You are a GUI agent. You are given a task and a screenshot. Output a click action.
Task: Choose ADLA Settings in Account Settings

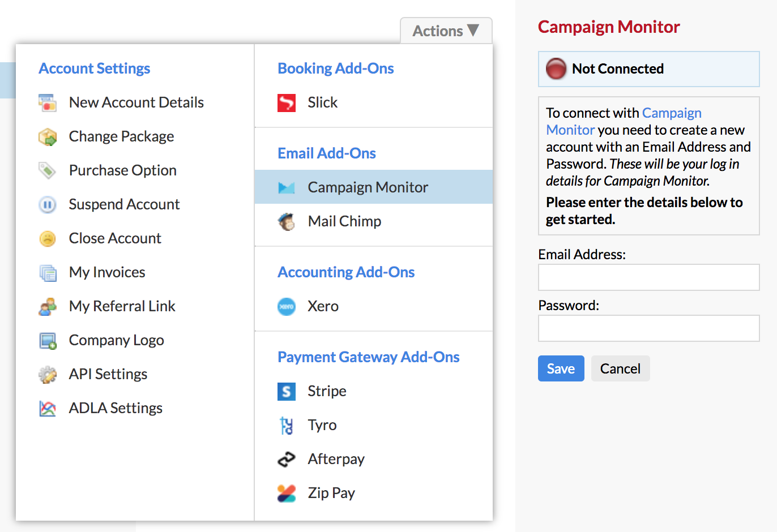coord(116,408)
